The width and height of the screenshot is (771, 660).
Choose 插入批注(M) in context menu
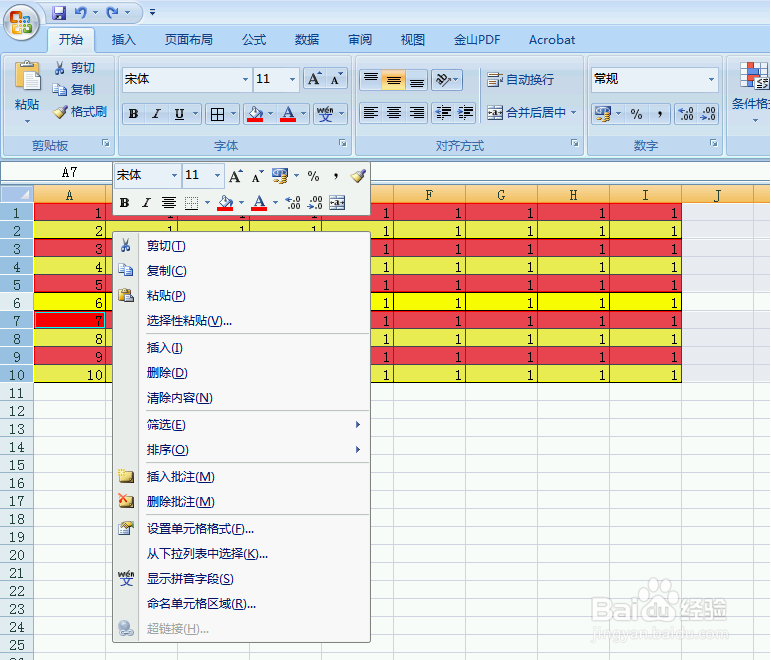coord(241,477)
